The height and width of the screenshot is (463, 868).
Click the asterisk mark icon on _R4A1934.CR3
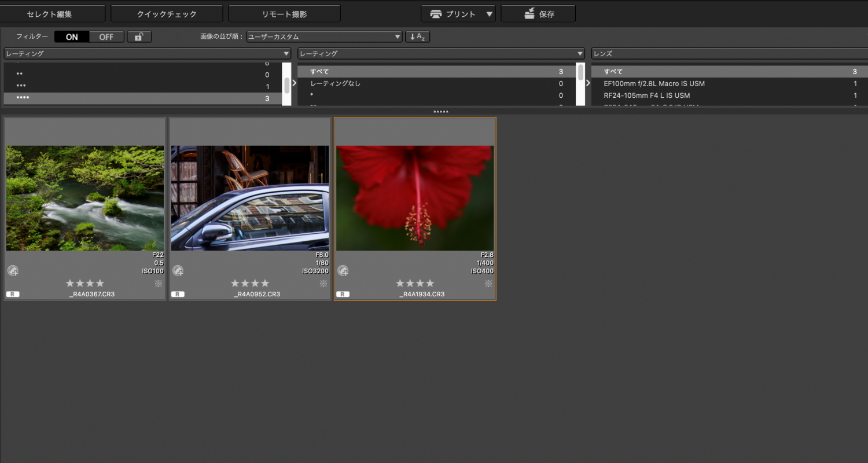point(488,284)
